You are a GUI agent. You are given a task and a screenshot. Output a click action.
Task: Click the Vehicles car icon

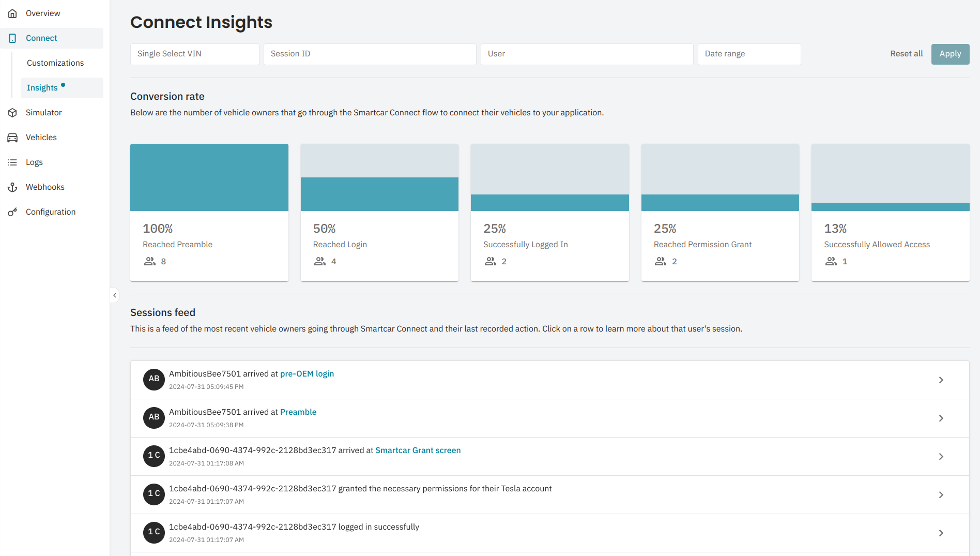pyautogui.click(x=12, y=138)
